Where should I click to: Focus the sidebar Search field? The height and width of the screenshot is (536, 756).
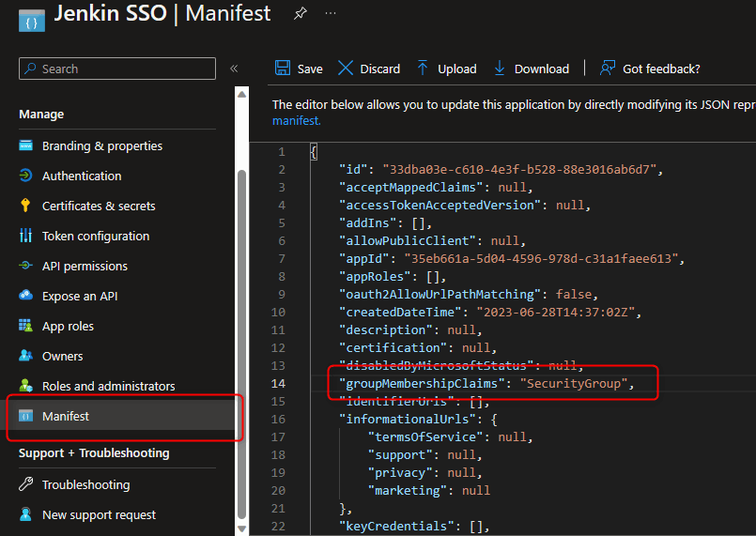117,69
